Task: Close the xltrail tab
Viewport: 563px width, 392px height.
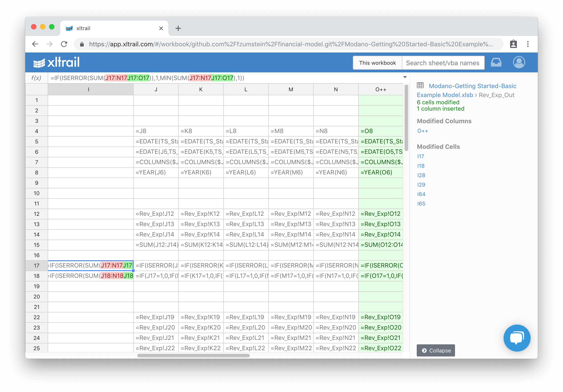Action: coord(161,28)
